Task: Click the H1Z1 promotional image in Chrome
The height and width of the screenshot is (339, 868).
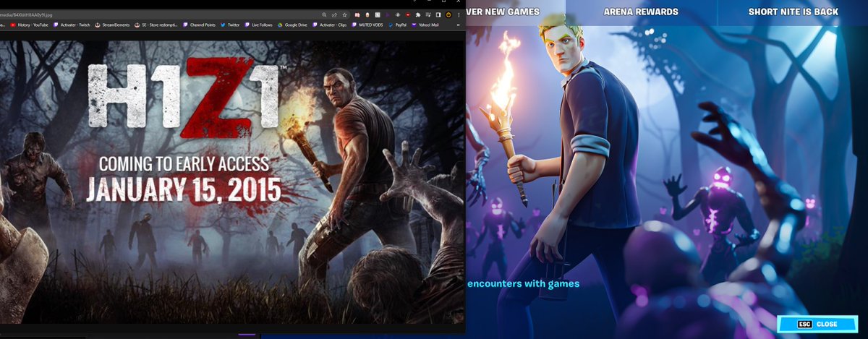Action: 231,181
